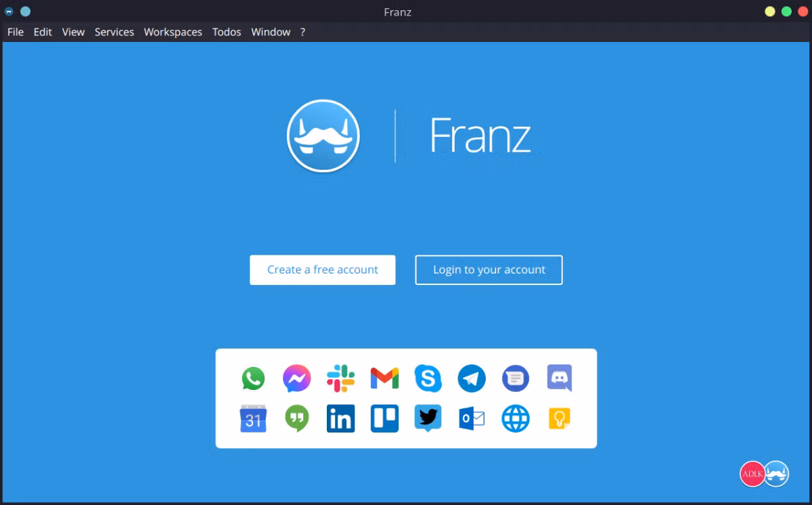Open the Todos menu
Screen dimensions: 812x505
point(227,32)
